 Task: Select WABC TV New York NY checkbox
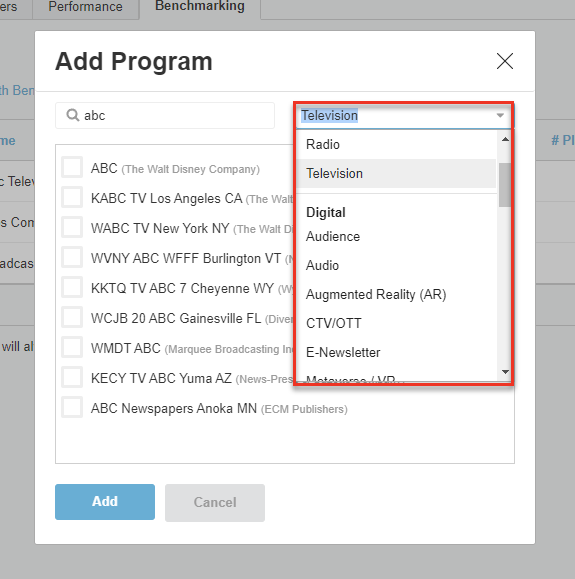click(x=72, y=227)
